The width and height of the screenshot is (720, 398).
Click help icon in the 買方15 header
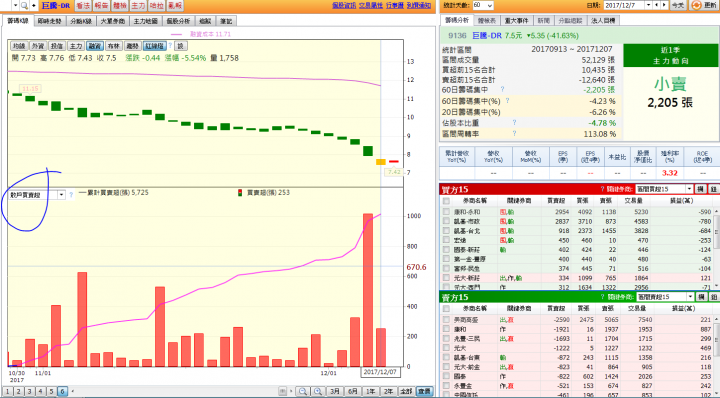602,189
